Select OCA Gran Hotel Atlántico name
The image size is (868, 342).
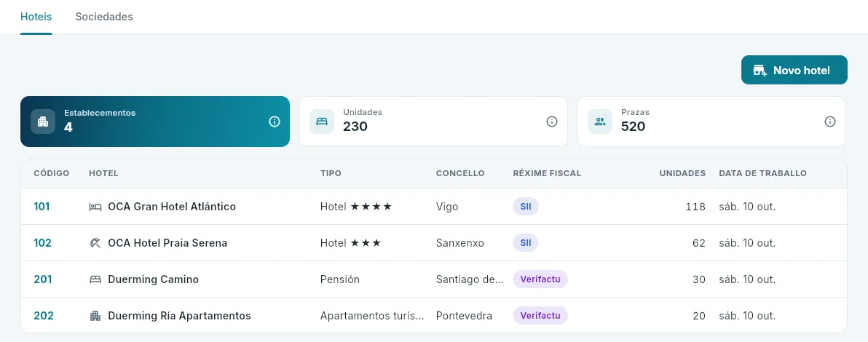click(172, 207)
